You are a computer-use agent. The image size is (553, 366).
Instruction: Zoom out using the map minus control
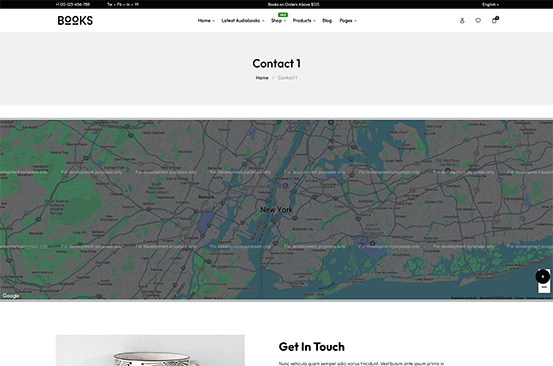[544, 288]
